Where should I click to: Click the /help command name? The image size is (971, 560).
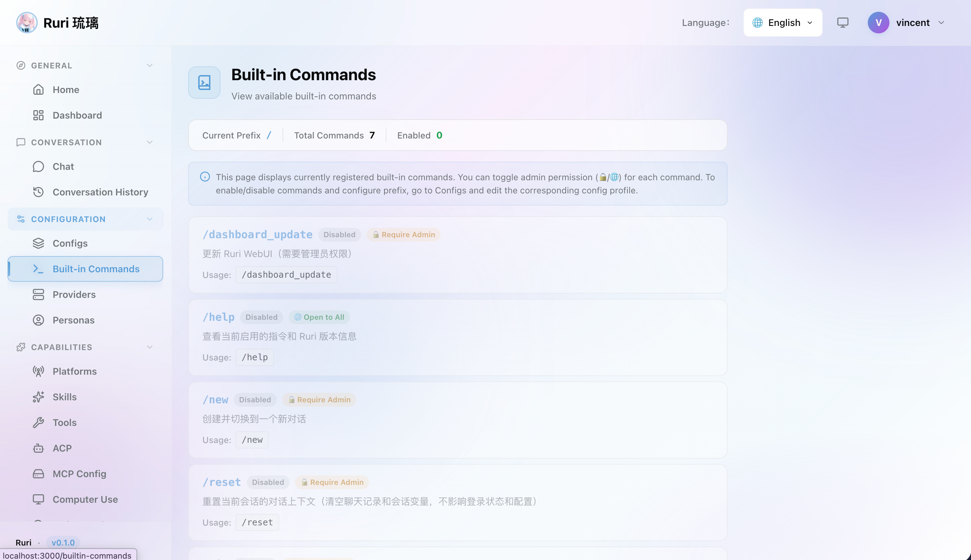coord(218,317)
